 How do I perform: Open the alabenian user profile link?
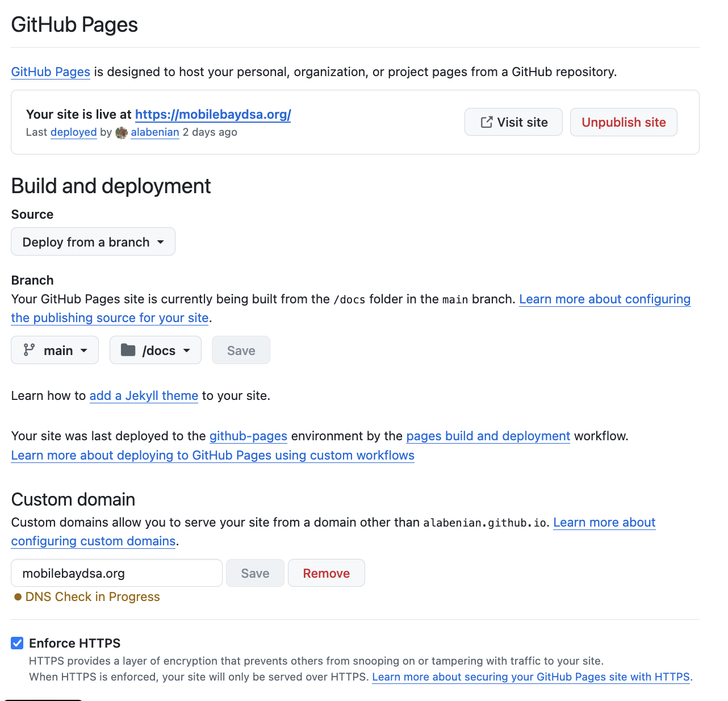(x=155, y=132)
